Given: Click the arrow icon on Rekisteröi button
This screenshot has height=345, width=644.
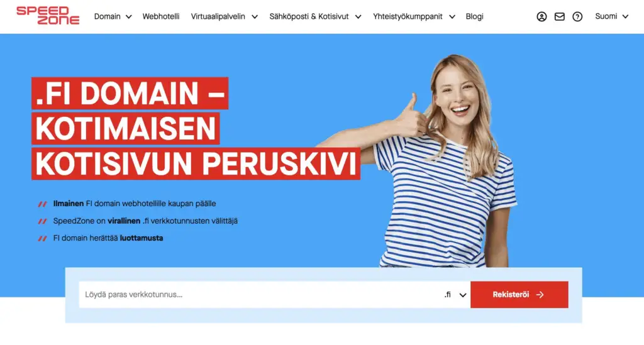Looking at the screenshot, I should (540, 295).
